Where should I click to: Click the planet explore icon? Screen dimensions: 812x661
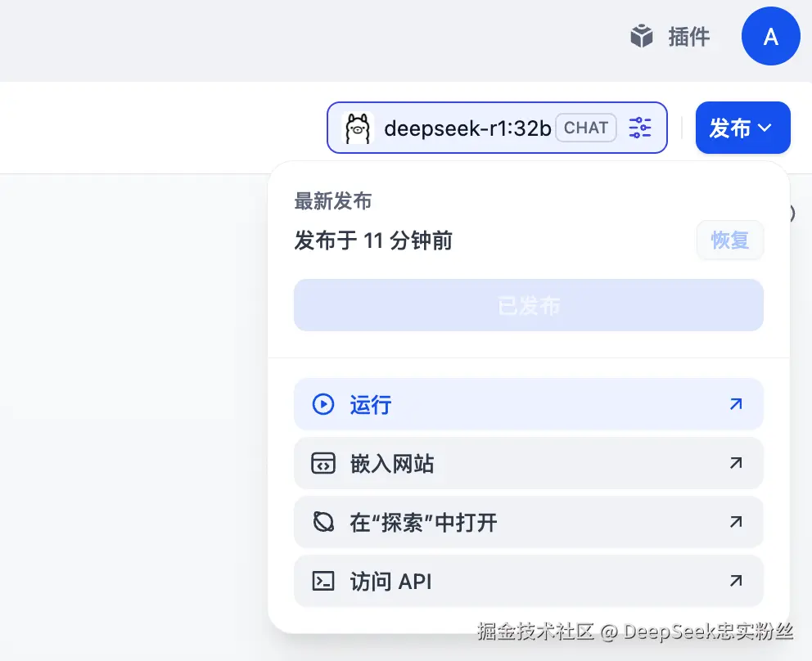(323, 522)
